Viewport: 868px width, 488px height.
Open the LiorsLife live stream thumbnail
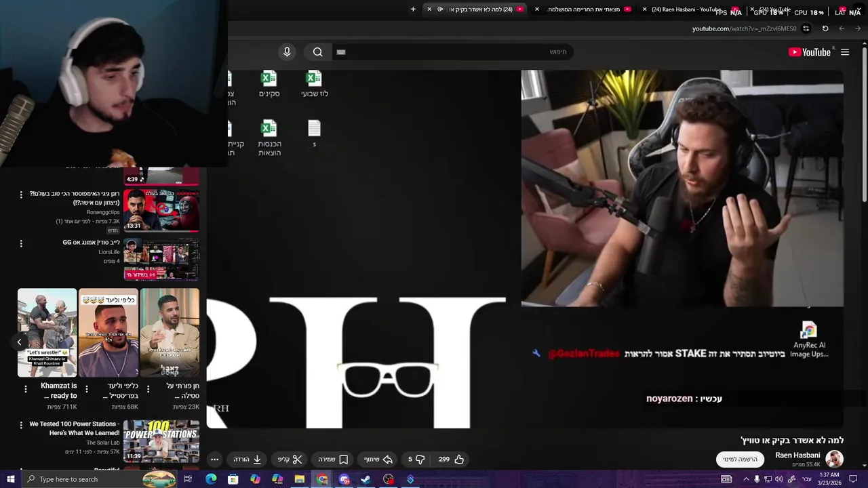click(161, 259)
